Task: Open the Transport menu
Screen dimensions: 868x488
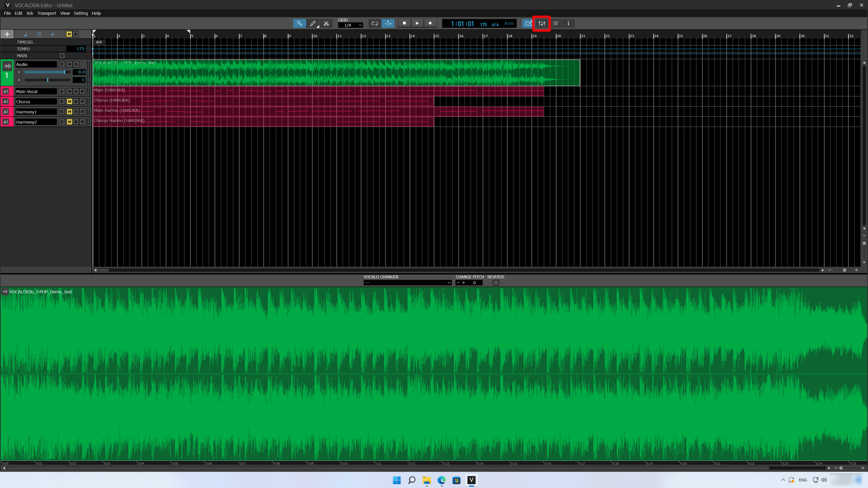Action: tap(47, 13)
